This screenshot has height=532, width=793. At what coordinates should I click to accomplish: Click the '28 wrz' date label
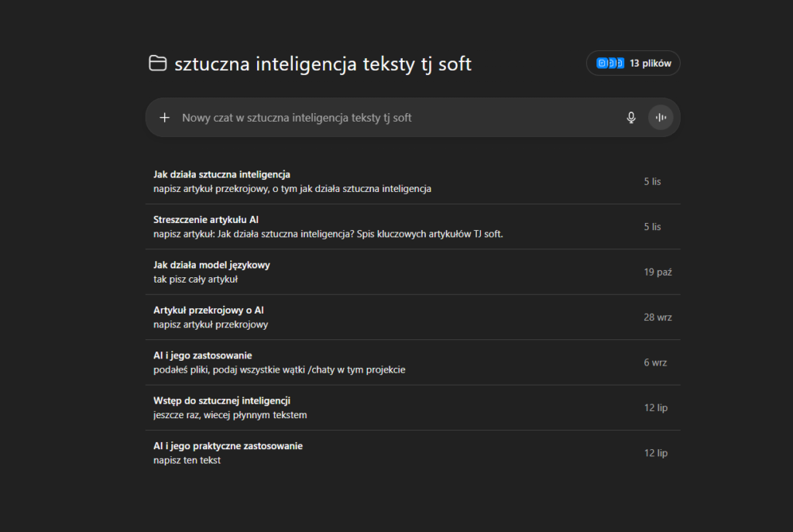(657, 317)
